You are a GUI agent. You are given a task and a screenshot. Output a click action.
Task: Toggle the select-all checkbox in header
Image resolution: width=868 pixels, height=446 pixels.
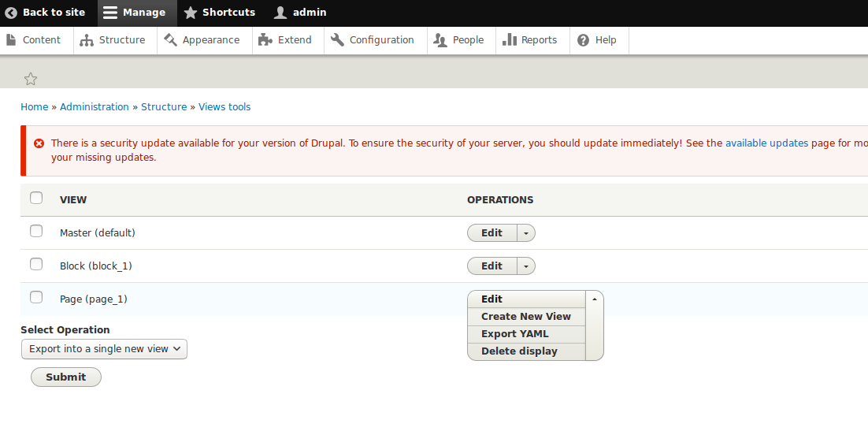point(36,199)
